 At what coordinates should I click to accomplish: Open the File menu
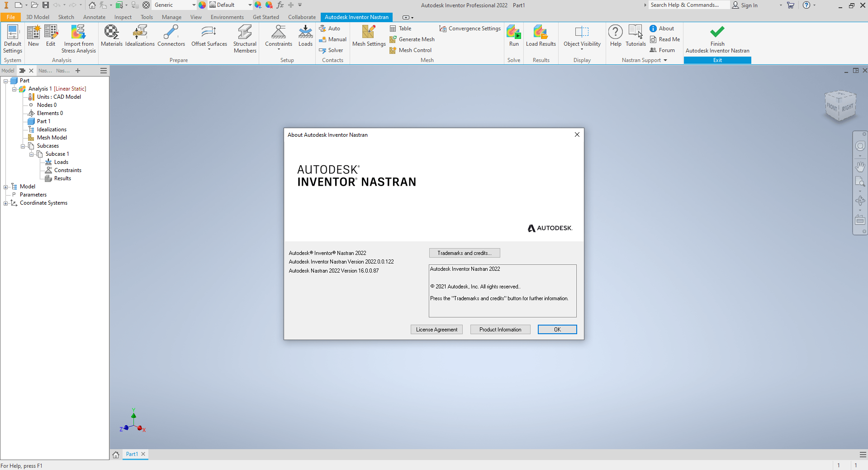(11, 17)
